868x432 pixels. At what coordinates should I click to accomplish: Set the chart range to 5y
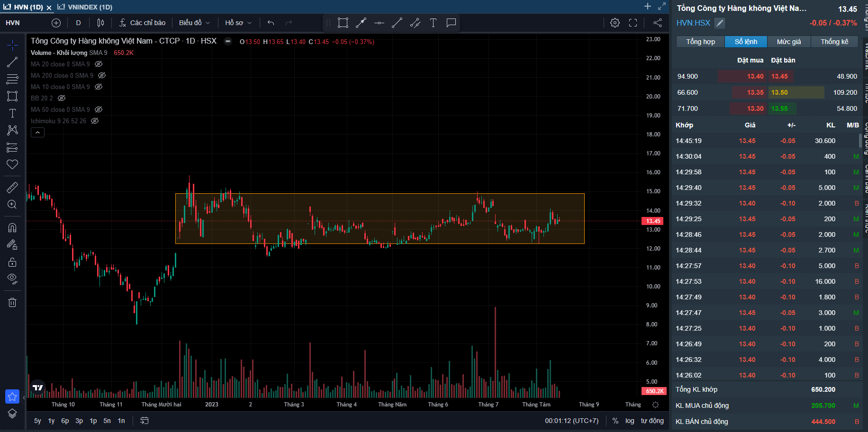click(x=37, y=421)
